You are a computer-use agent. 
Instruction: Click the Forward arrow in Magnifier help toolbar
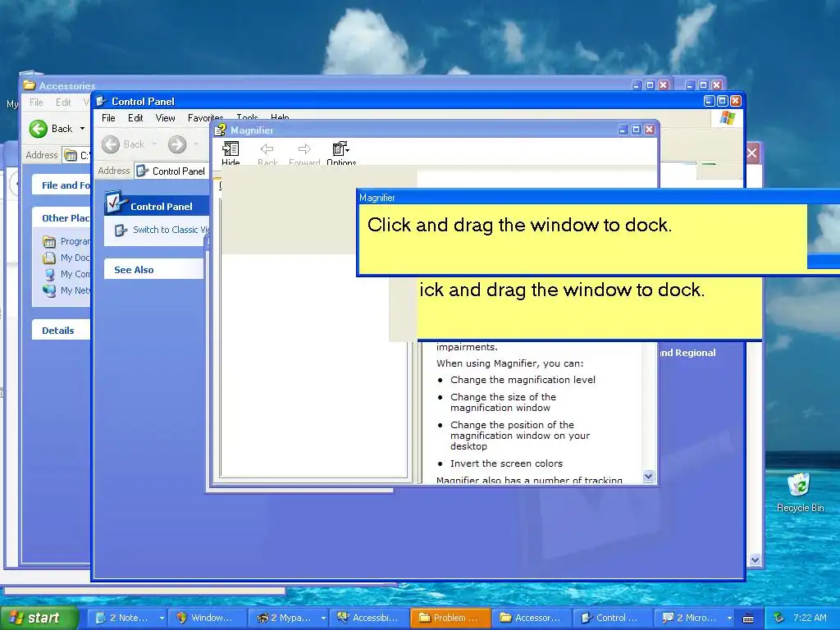pyautogui.click(x=304, y=148)
